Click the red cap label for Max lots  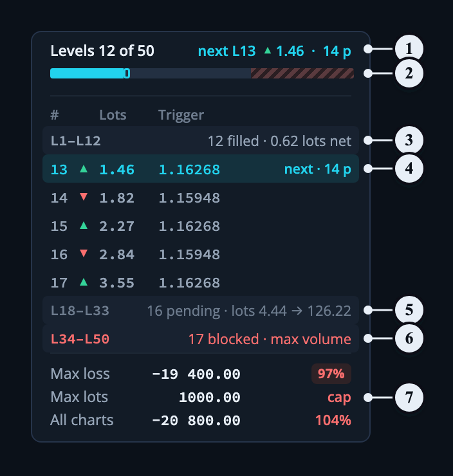(339, 398)
